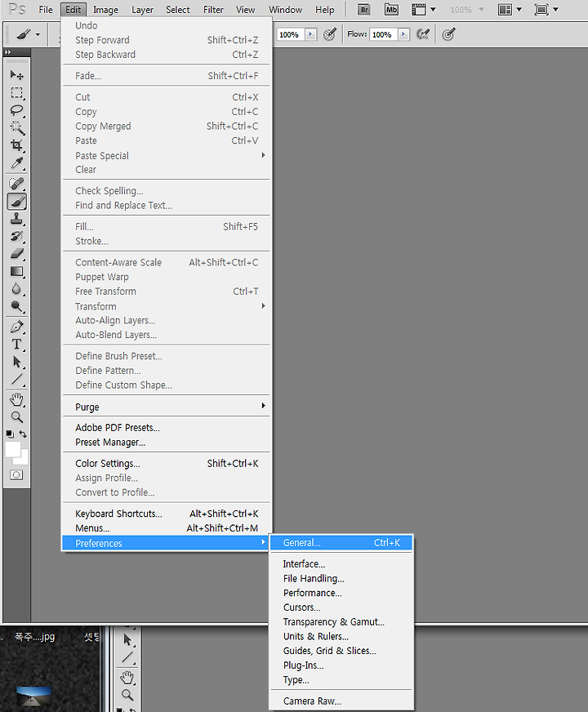588x712 pixels.
Task: Launch Bridge with Br icon
Action: coord(363,10)
